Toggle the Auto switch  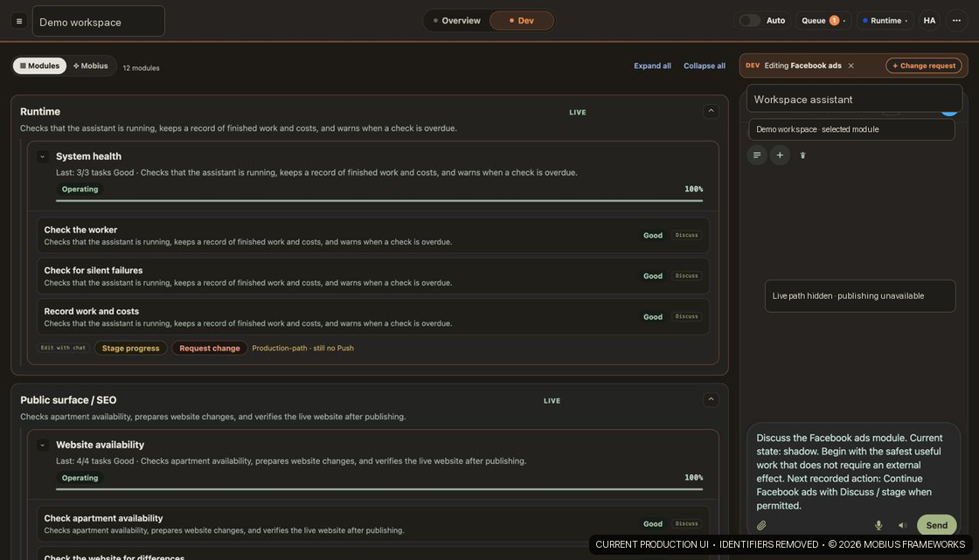pos(749,21)
